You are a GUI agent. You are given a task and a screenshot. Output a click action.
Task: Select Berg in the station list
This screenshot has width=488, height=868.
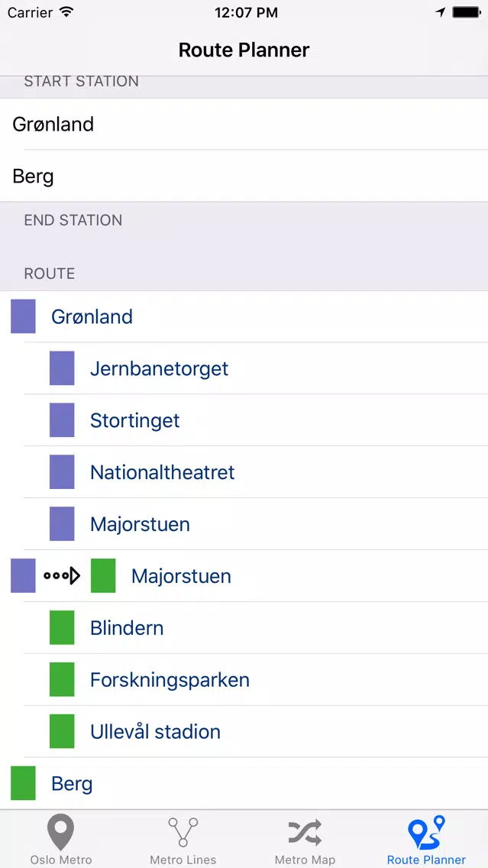[x=244, y=176]
